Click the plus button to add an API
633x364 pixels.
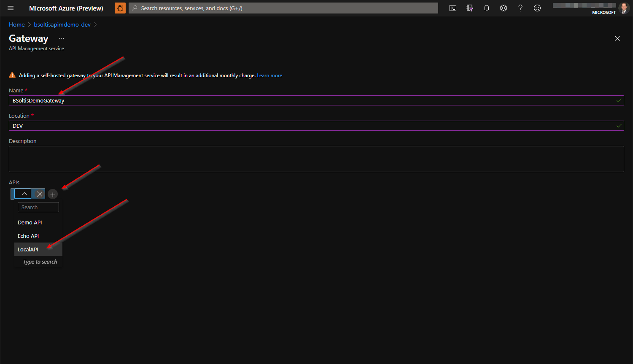53,194
